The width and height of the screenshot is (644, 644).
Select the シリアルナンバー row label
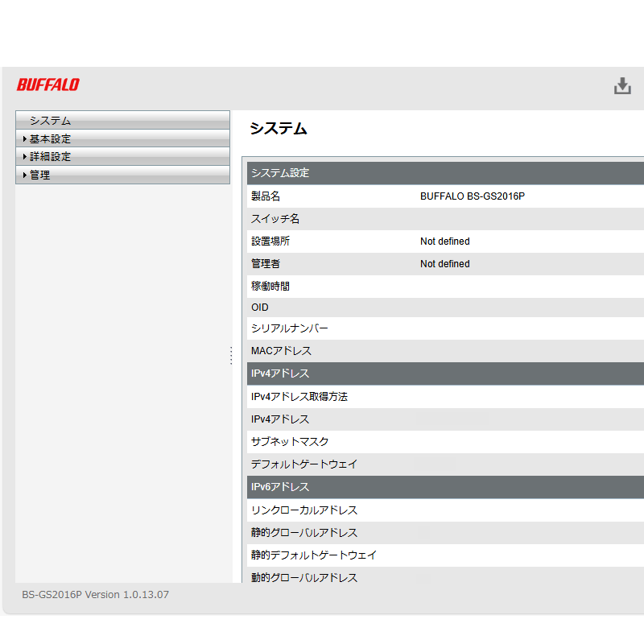point(290,328)
